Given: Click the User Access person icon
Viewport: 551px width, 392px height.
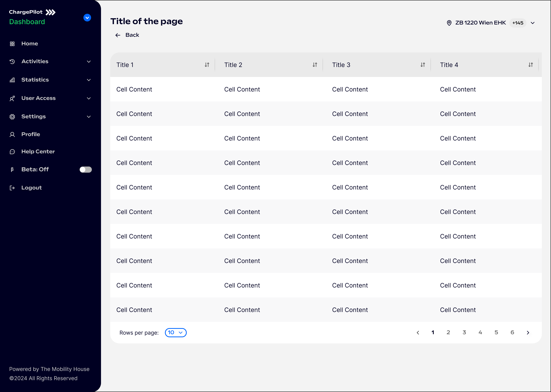Looking at the screenshot, I should [12, 98].
